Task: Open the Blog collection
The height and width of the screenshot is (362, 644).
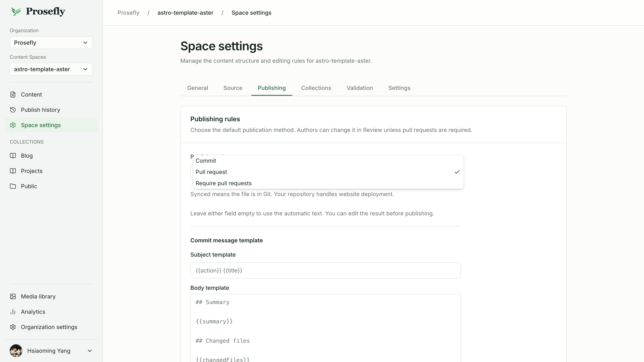Action: [x=51, y=156]
